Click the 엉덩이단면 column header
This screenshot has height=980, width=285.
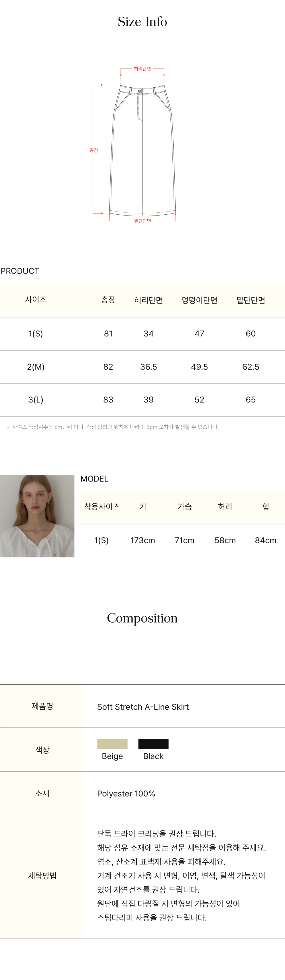click(199, 300)
